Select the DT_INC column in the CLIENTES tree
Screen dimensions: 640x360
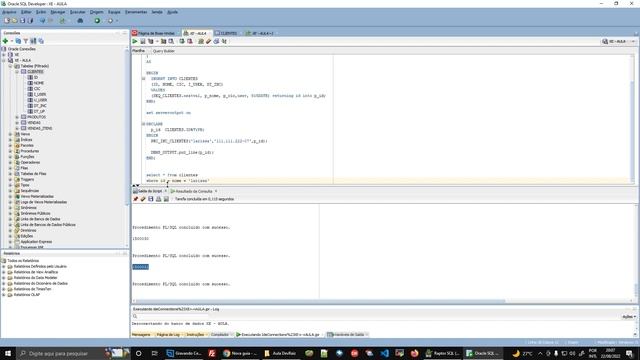tap(40, 105)
